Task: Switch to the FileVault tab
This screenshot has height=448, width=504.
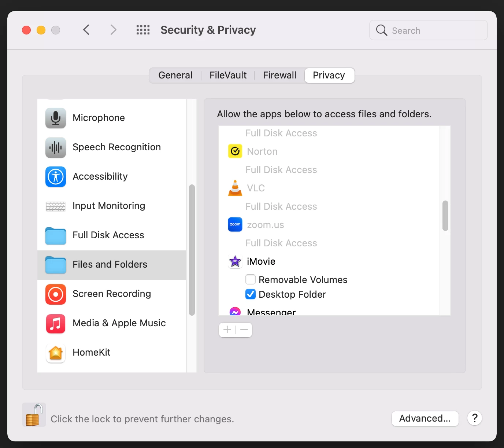Action: 228,75
